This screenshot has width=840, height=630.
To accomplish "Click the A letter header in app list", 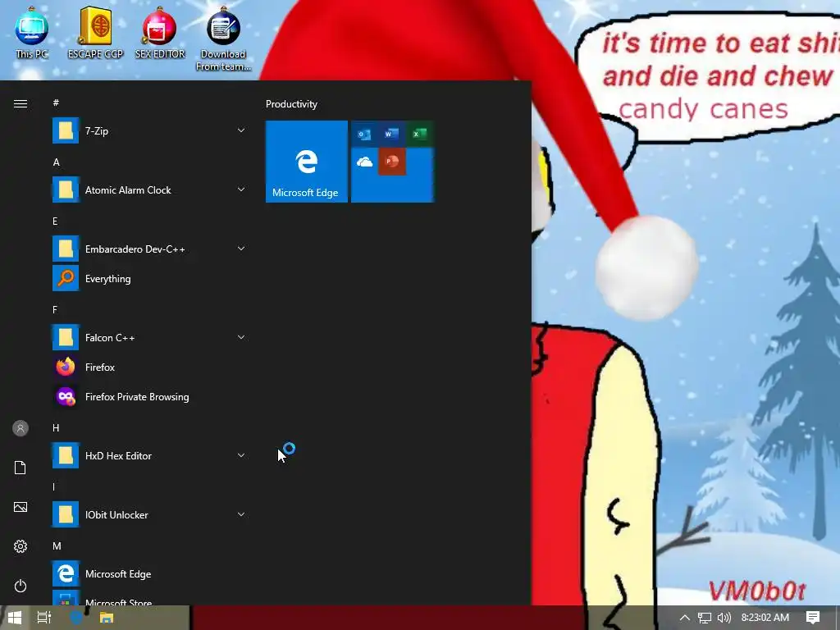I will [57, 162].
